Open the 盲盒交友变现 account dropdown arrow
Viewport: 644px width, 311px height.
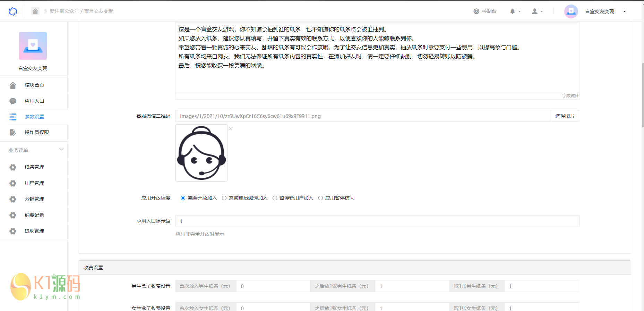point(625,11)
